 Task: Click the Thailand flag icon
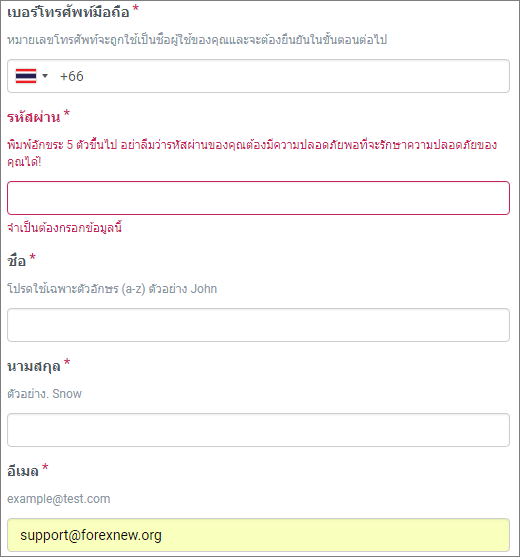click(x=26, y=76)
